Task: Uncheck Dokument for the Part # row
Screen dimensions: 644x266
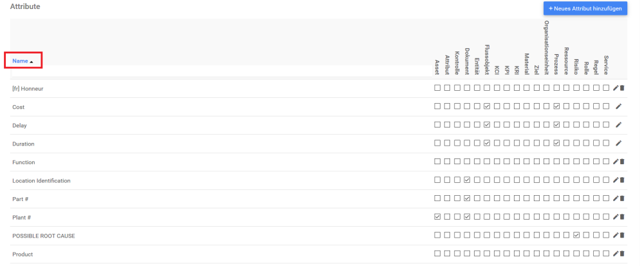Action: [467, 198]
